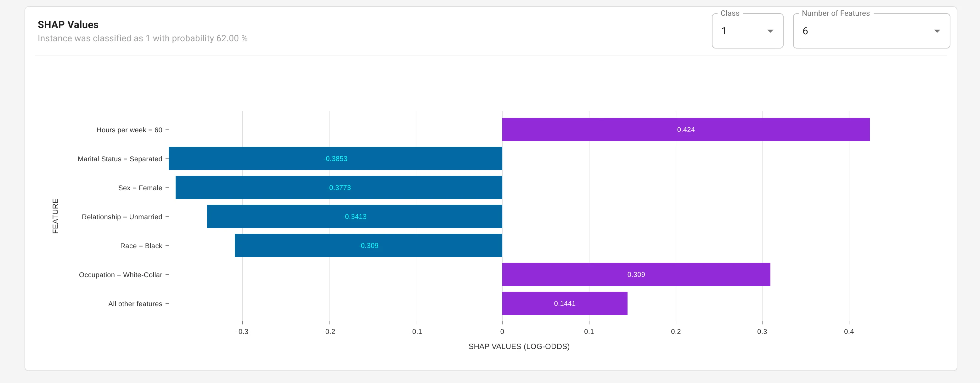Click the 'All other features' label

[135, 303]
